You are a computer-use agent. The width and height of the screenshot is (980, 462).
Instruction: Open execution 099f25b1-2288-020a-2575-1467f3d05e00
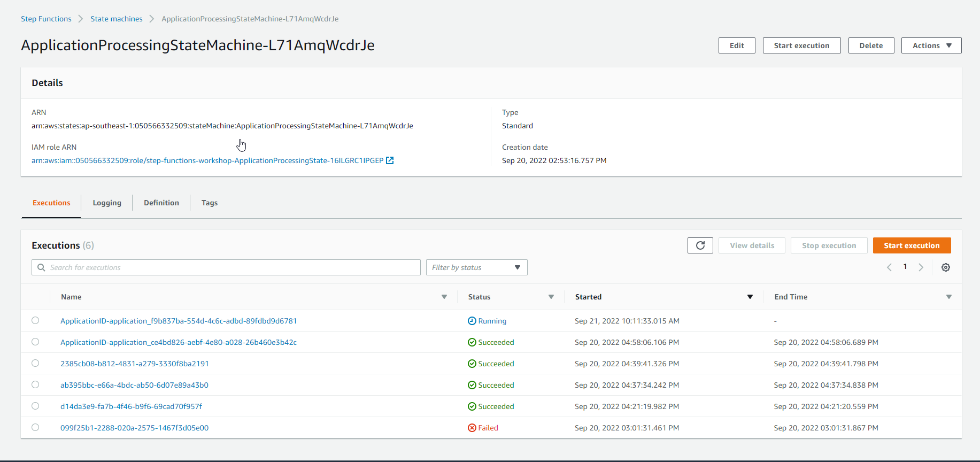[134, 428]
